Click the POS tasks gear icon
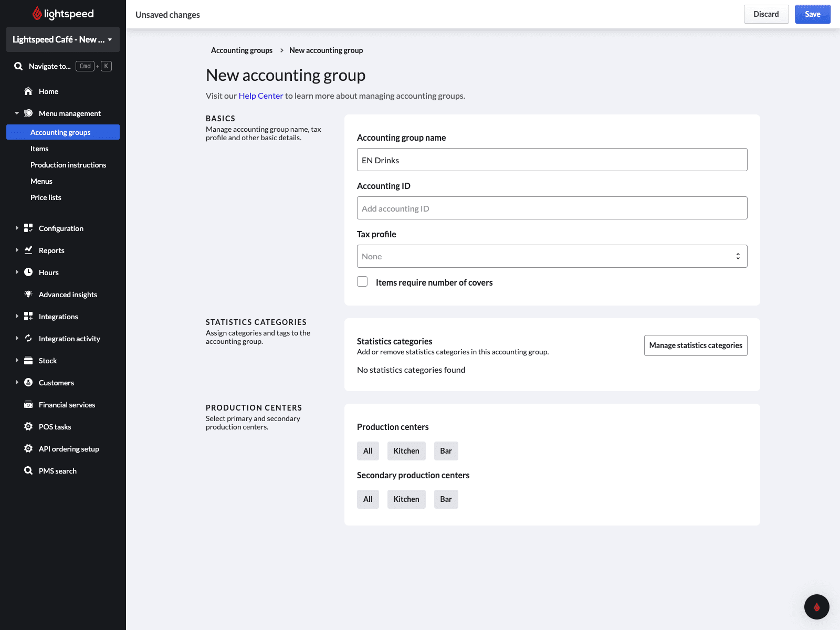 click(28, 427)
